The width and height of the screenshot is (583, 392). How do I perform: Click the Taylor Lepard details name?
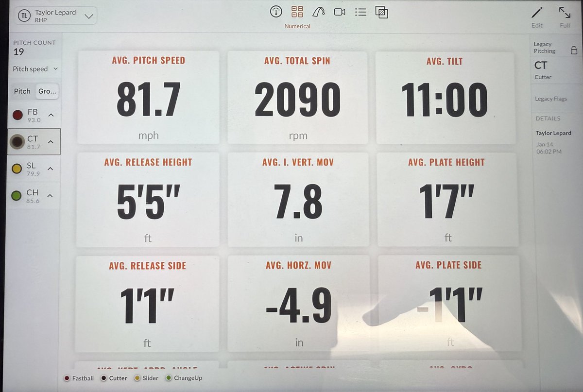click(553, 133)
